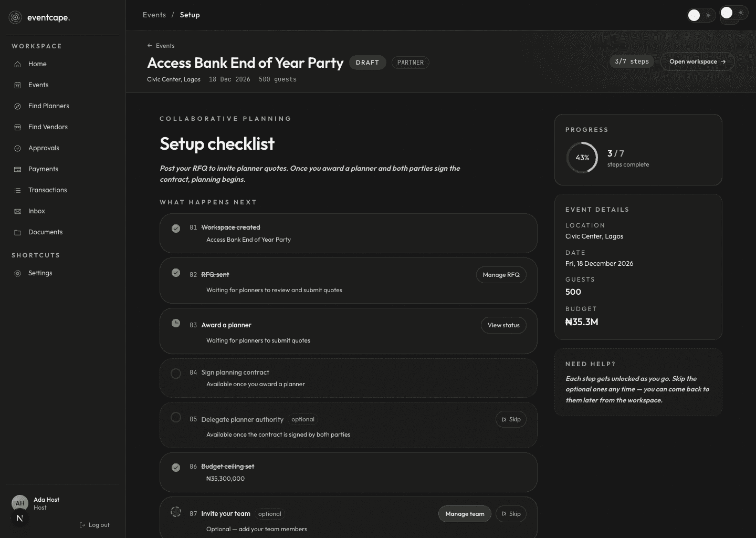This screenshot has height=538, width=756.
Task: Click '18 Dec 2026' under the title
Action: point(229,79)
